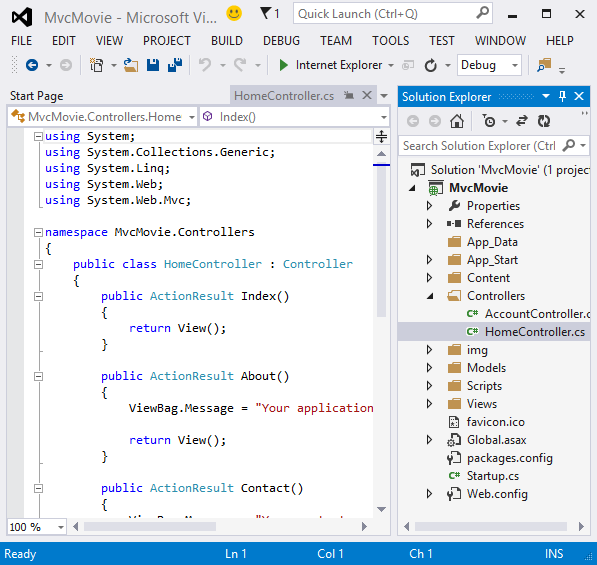The image size is (597, 565).
Task: Collapse the Index() method block
Action: [x=38, y=296]
